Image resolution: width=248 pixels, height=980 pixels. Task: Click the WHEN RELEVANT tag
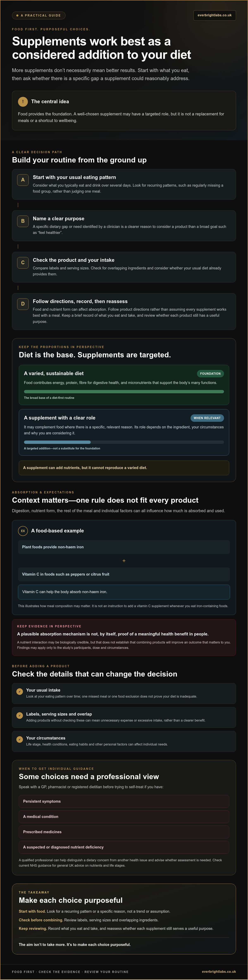tap(207, 418)
